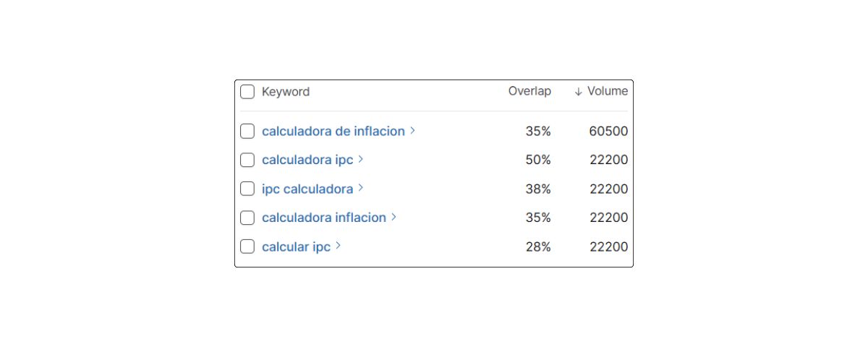Select the calculadora ipc row checkbox
The height and width of the screenshot is (347, 868).
click(x=247, y=160)
